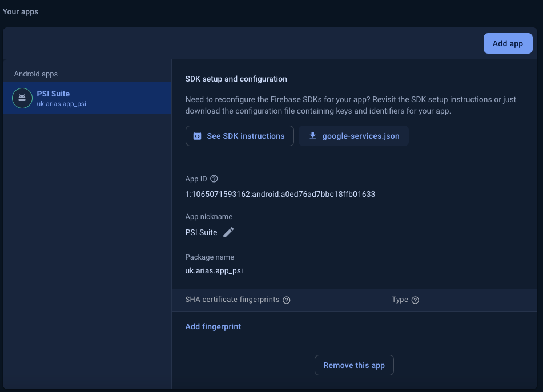This screenshot has width=543, height=392.
Task: Click the Android icon beside PSI Suite
Action: click(x=22, y=98)
